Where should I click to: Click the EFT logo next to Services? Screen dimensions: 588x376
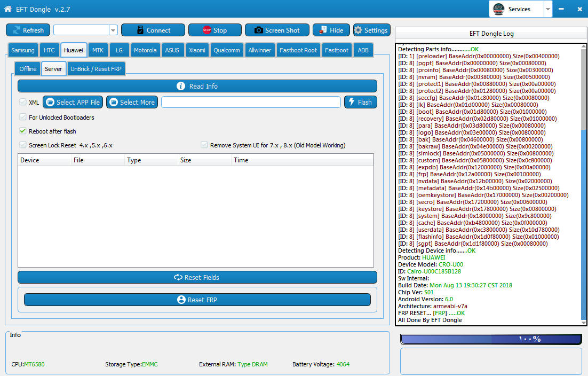click(x=498, y=9)
